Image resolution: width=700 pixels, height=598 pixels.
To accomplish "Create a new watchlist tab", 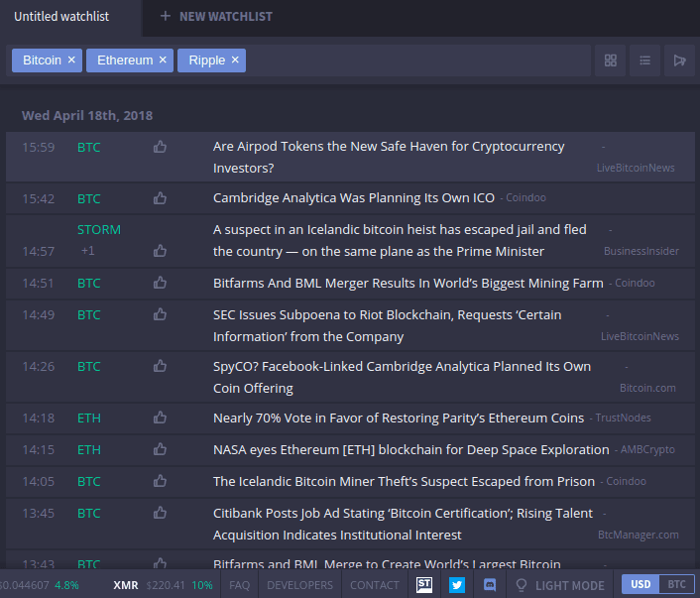I will click(216, 17).
